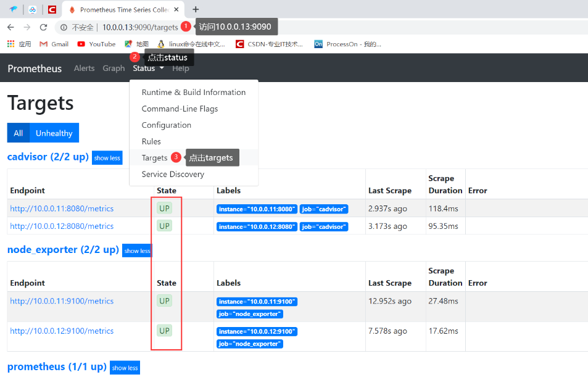
Task: Open endpoint http://10.0.0.11:9100/metrics
Action: tap(62, 301)
